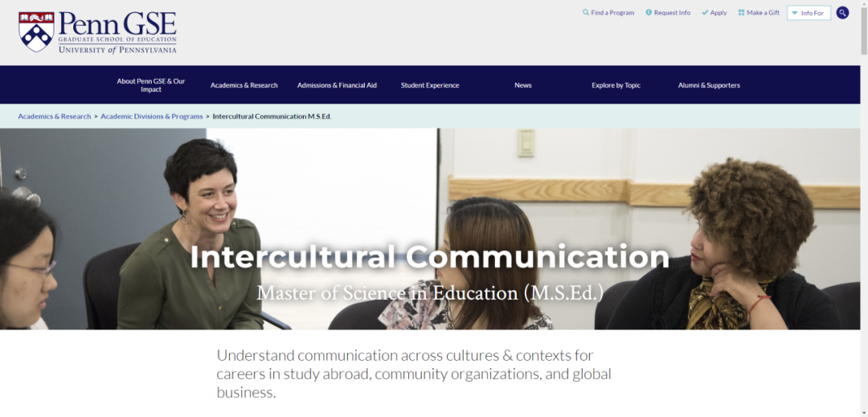
Task: Open Explore by Topic menu
Action: [616, 85]
